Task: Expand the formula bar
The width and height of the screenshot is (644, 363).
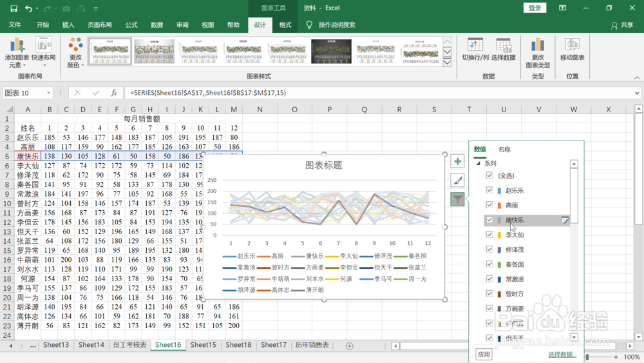Action: tap(637, 93)
